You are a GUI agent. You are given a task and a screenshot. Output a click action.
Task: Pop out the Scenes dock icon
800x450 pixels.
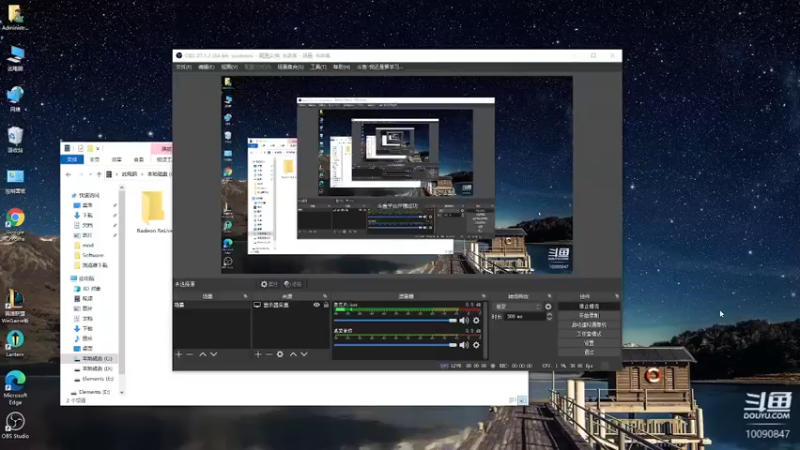click(245, 296)
